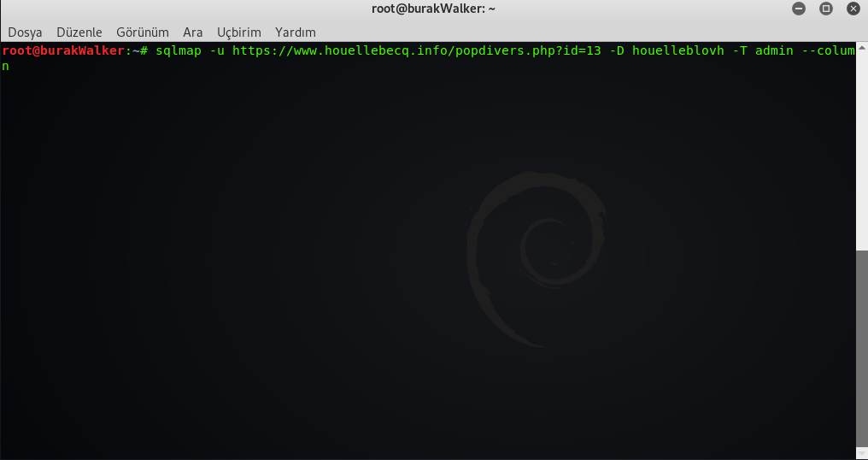Maximize the terminal window
Screen dimensions: 868x460
coord(826,9)
